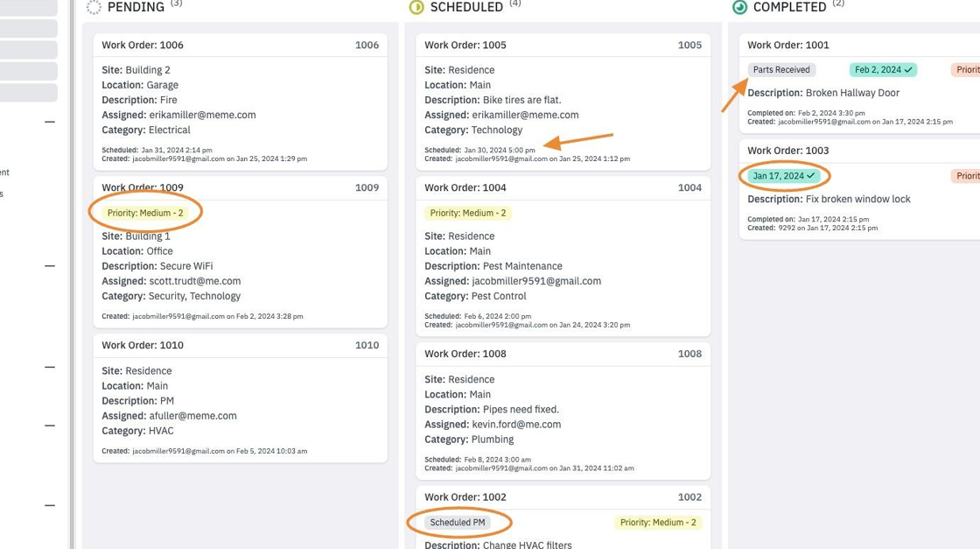Collapse the top sidebar section dash
The height and width of the screenshot is (549, 980).
[50, 122]
